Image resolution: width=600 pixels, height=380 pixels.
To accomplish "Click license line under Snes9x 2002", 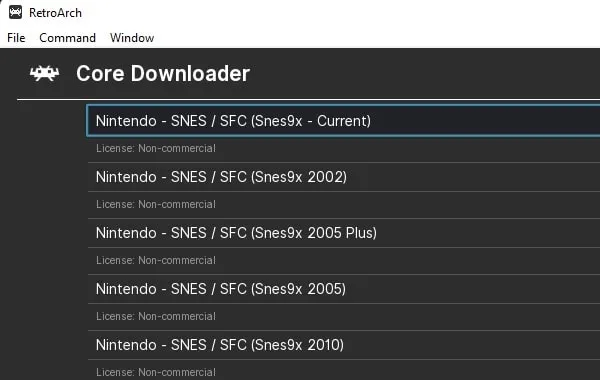I will tap(156, 204).
